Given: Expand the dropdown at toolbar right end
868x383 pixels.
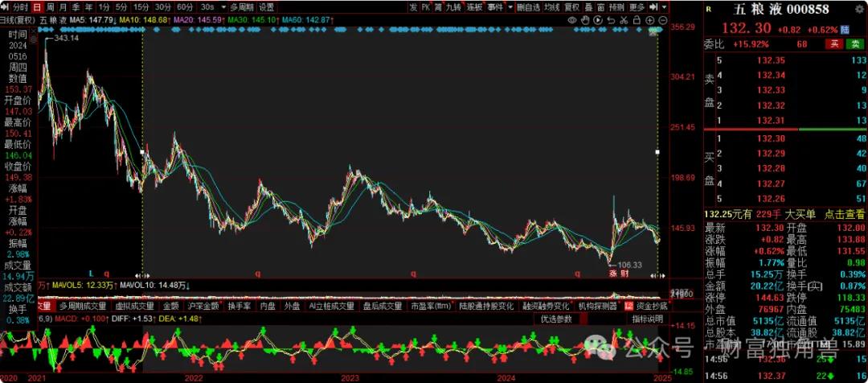Looking at the screenshot, I should pyautogui.click(x=664, y=7).
